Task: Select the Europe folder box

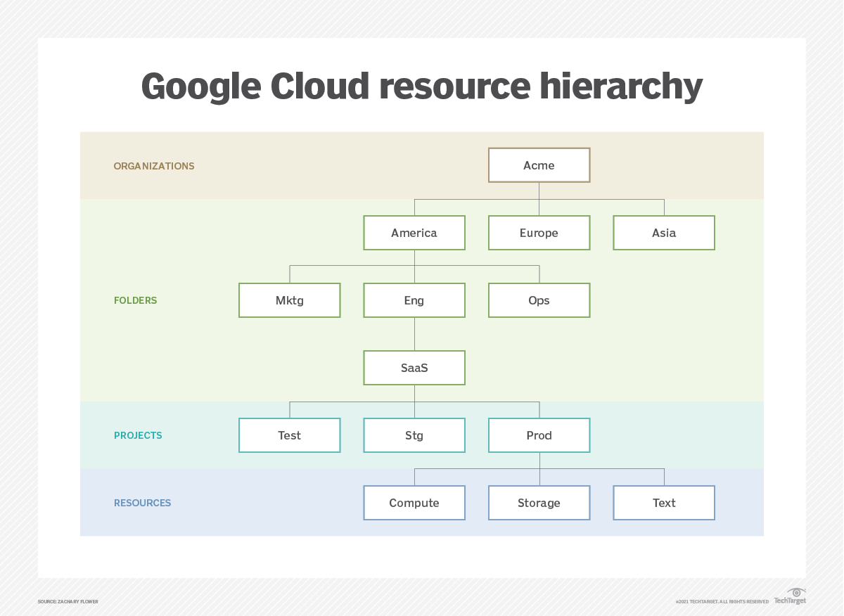Action: pyautogui.click(x=539, y=233)
